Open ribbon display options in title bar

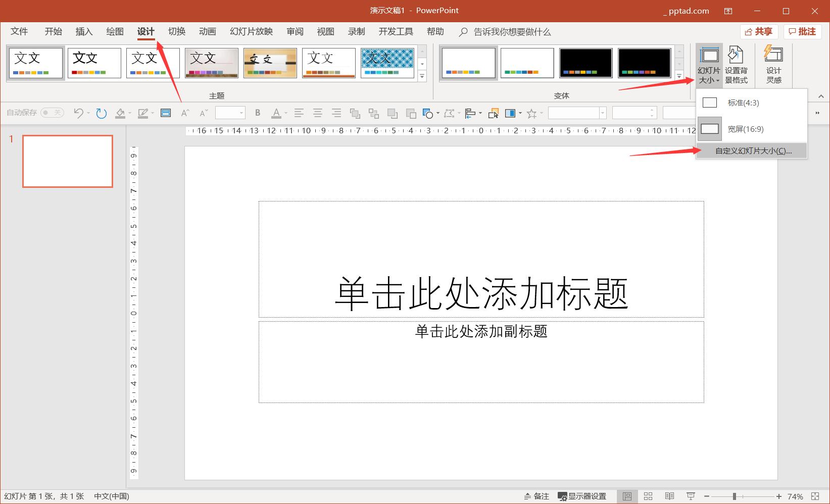coord(728,11)
